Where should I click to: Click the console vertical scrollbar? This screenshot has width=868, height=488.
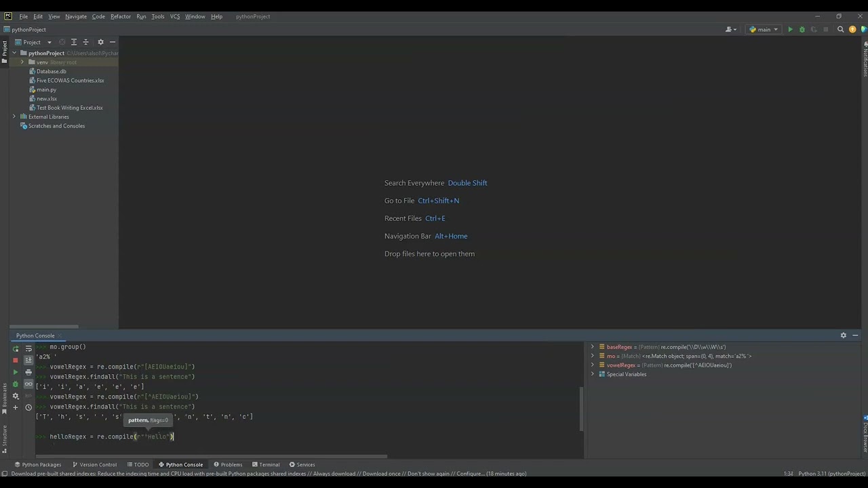(x=581, y=409)
